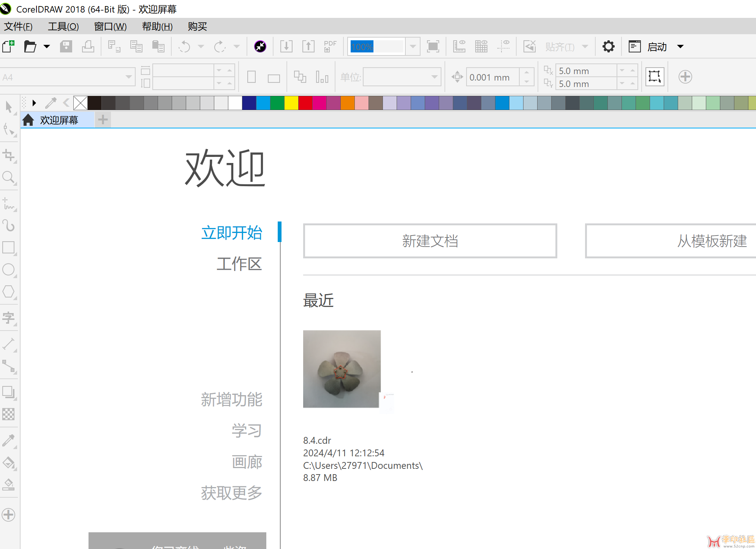Toggle the Show guidelines icon

coord(504,46)
